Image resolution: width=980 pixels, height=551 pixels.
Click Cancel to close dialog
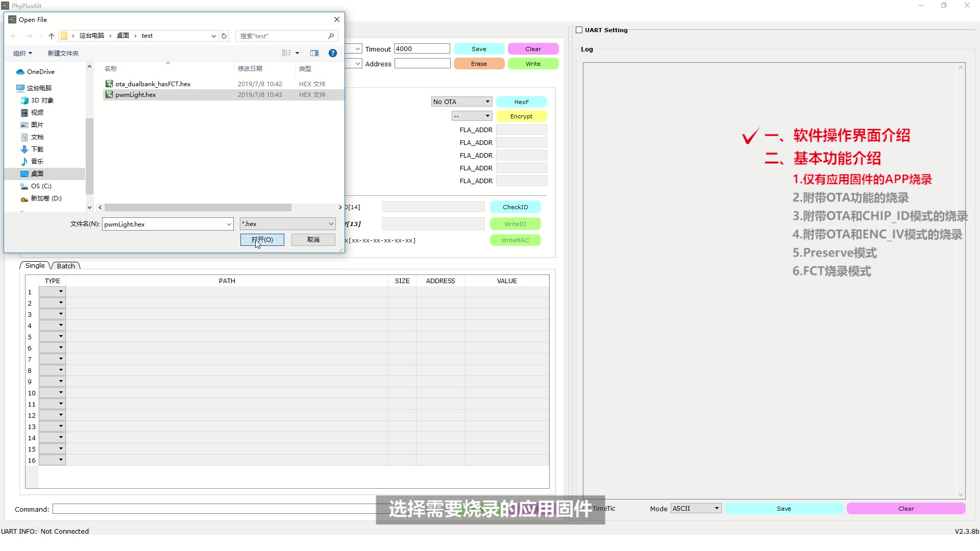click(x=313, y=239)
